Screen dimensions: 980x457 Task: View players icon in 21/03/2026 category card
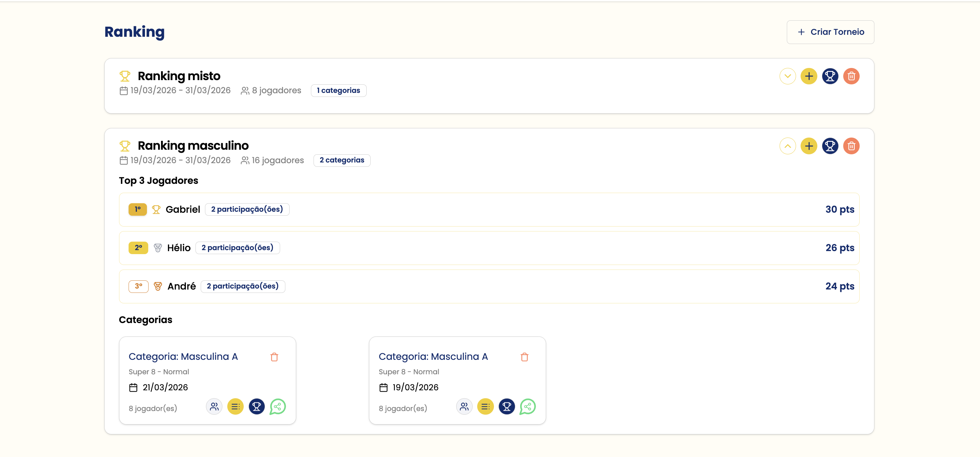pos(214,407)
